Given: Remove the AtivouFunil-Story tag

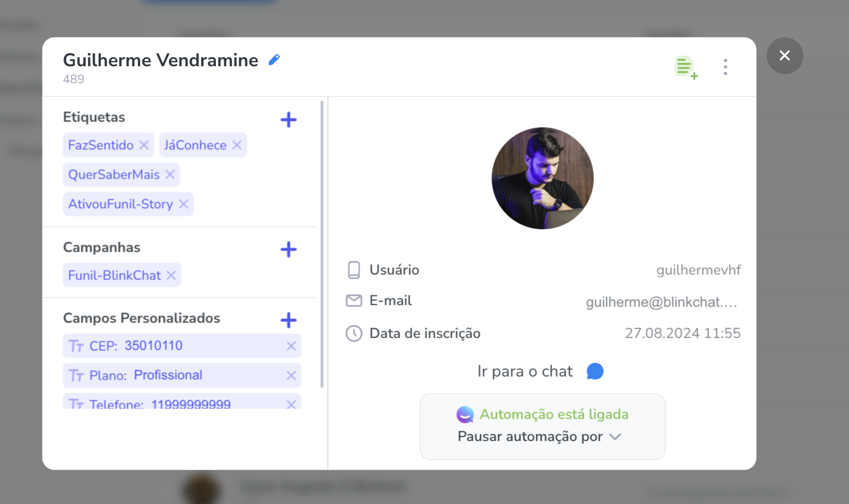Looking at the screenshot, I should click(x=184, y=204).
